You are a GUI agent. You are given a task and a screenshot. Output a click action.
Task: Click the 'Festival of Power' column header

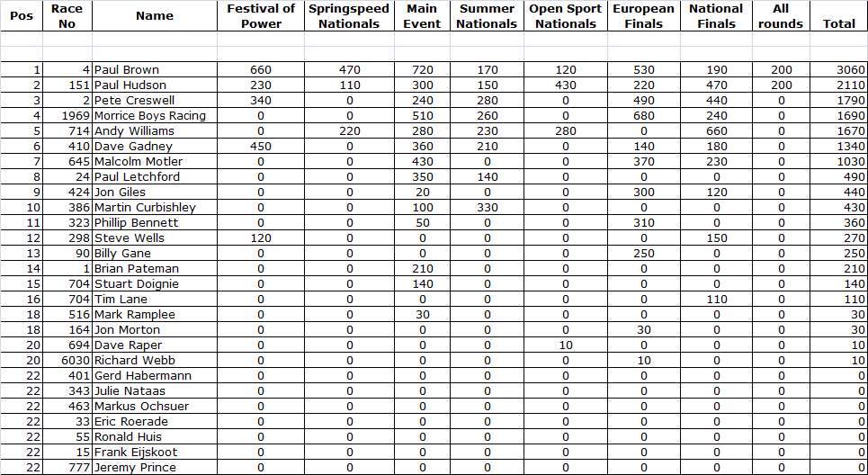261,16
